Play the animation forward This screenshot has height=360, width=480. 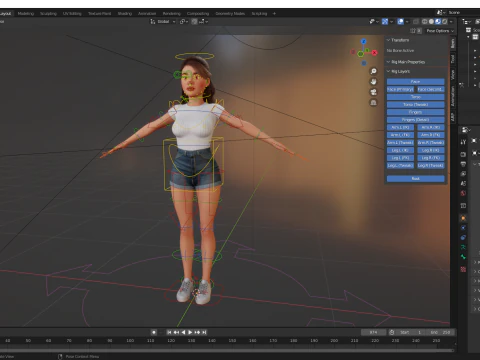(x=190, y=332)
